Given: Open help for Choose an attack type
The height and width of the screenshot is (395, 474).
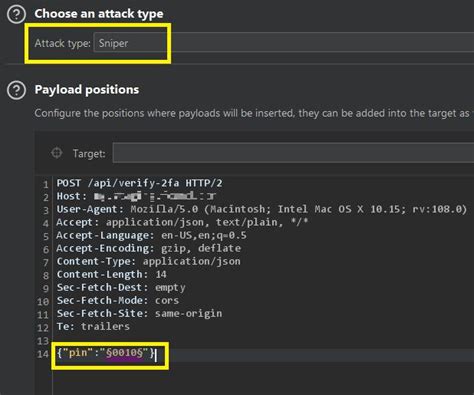Looking at the screenshot, I should (16, 14).
